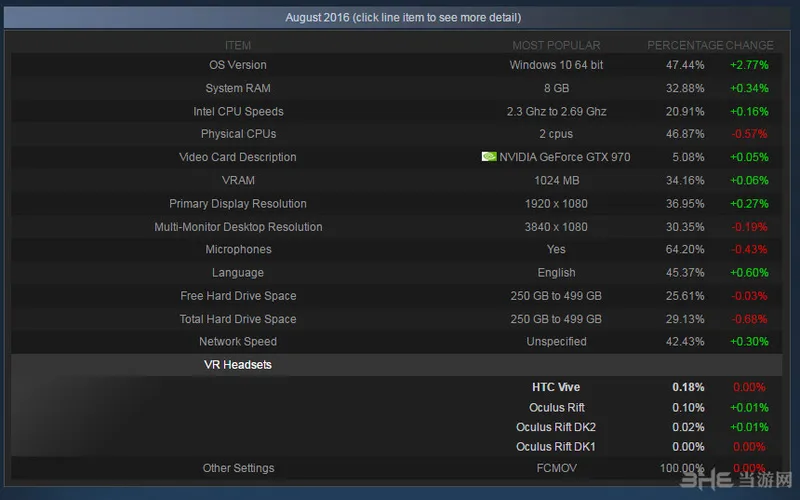Expand Multi-Monitor Desktop Resolution row

[x=396, y=227]
